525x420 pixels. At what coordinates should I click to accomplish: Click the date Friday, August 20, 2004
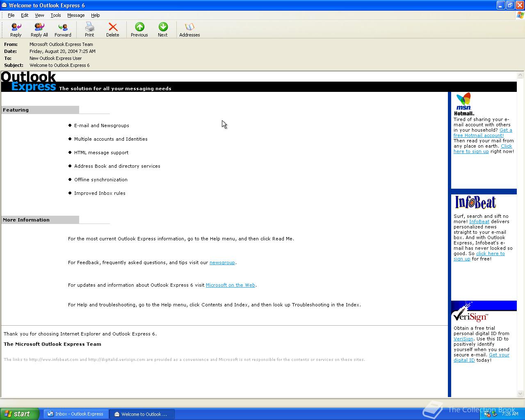coord(62,51)
